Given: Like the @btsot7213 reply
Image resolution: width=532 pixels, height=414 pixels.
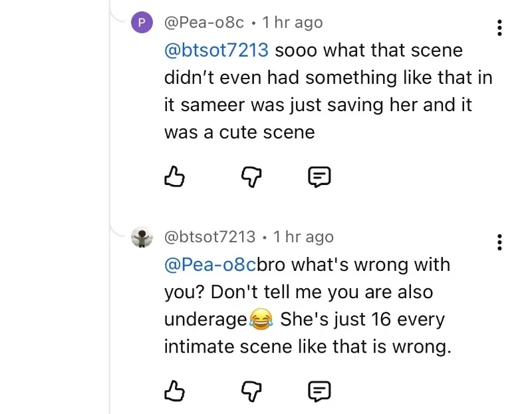Looking at the screenshot, I should [174, 391].
